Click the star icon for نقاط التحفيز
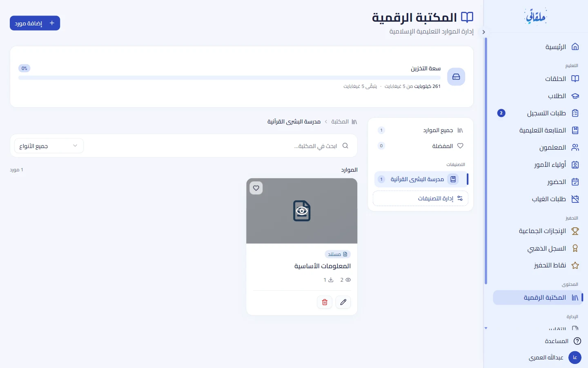The width and height of the screenshot is (588, 368). [575, 265]
